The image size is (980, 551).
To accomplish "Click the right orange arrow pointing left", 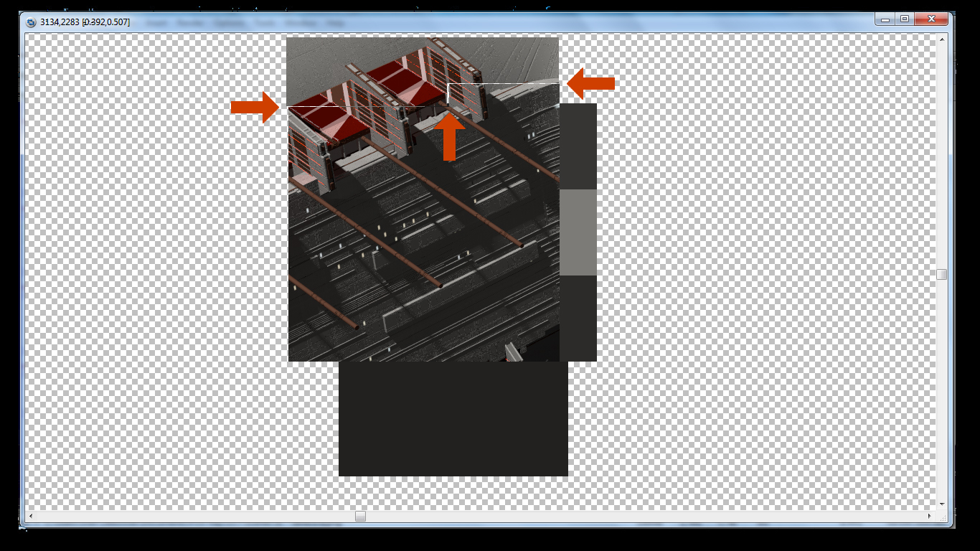I will pyautogui.click(x=591, y=83).
